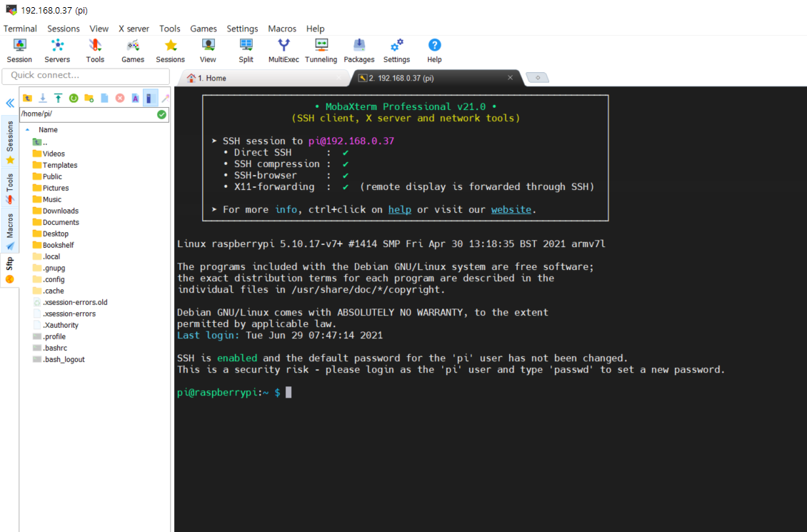
Task: Select the .bashrc file
Action: 49,348
